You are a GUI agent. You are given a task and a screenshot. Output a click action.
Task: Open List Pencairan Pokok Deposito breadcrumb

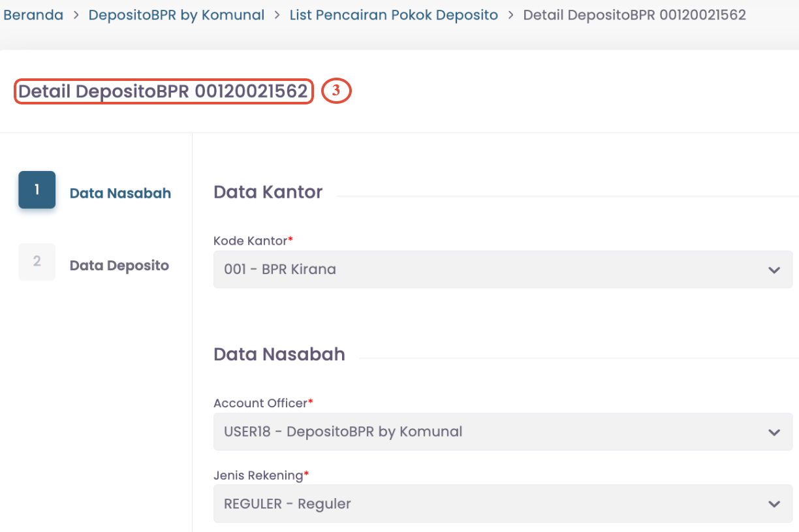point(394,15)
